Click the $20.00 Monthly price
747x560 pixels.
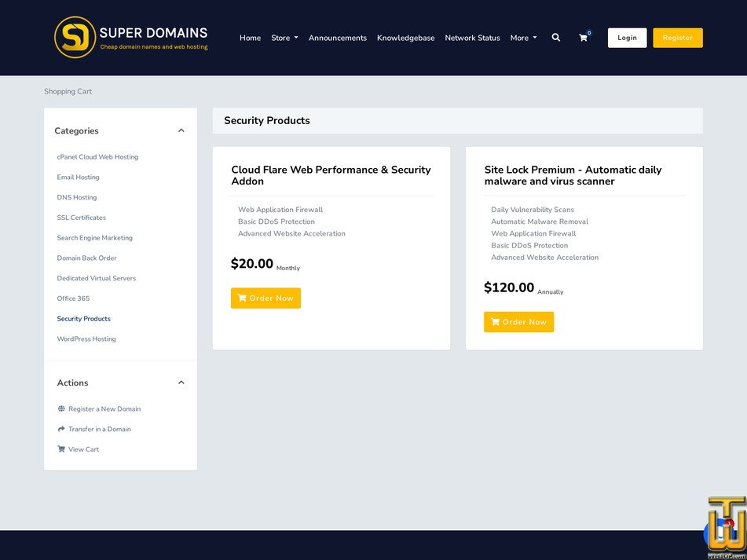265,264
